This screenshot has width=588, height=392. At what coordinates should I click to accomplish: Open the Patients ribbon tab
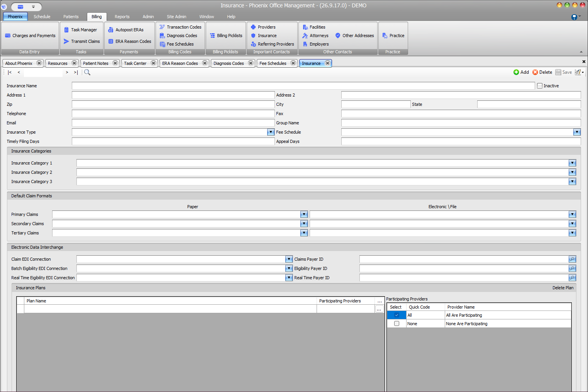click(71, 17)
